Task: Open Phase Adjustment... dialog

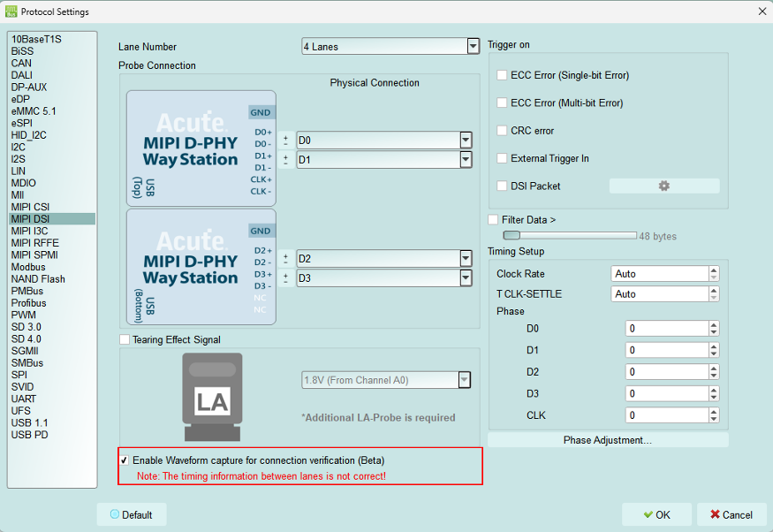Action: coord(608,440)
